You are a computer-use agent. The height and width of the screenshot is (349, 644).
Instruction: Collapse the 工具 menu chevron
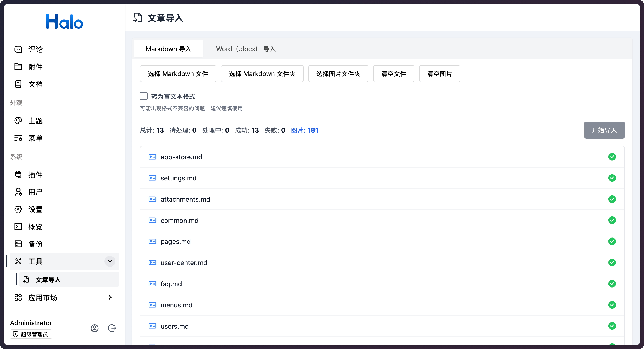pyautogui.click(x=110, y=261)
